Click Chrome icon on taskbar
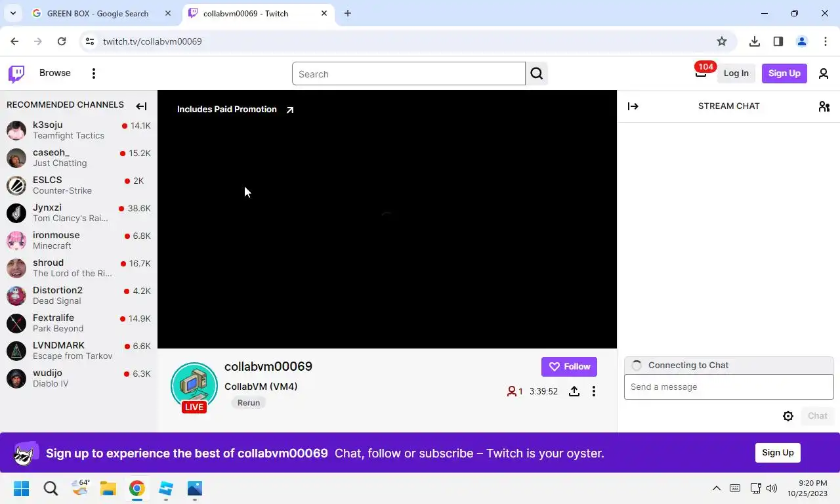Viewport: 840px width, 504px height. pyautogui.click(x=136, y=488)
